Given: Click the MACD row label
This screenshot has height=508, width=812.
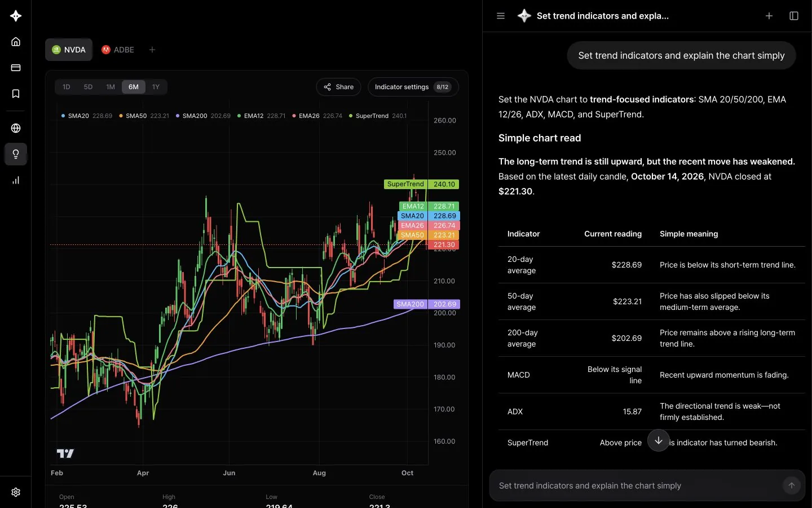Looking at the screenshot, I should pos(519,375).
